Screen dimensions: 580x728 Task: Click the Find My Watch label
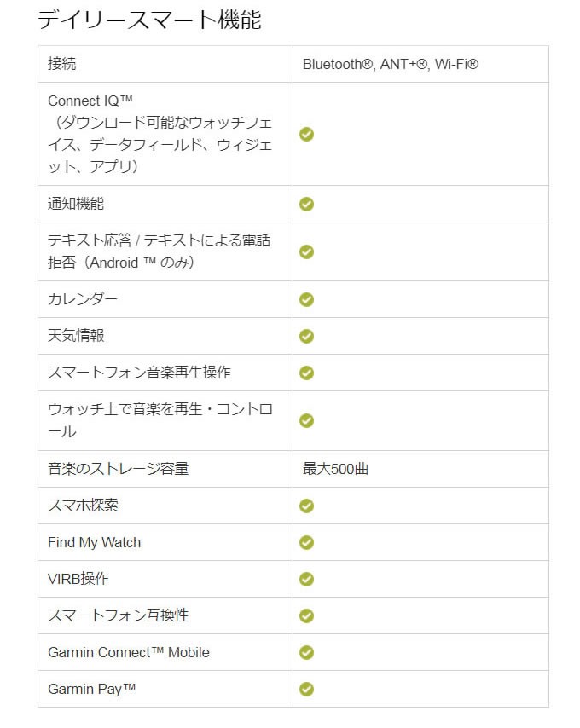point(95,542)
